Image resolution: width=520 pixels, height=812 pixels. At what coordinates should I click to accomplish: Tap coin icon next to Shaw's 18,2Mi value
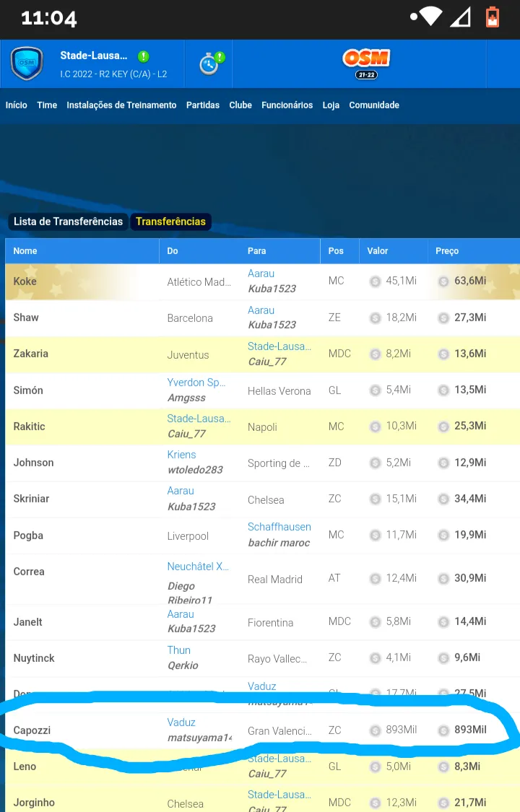(x=375, y=318)
